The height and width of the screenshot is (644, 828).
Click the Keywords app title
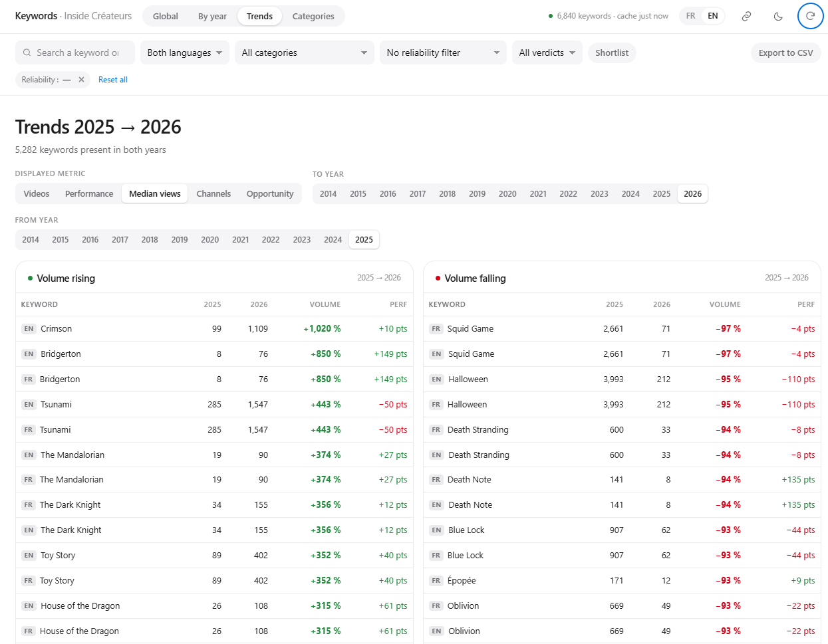(36, 16)
